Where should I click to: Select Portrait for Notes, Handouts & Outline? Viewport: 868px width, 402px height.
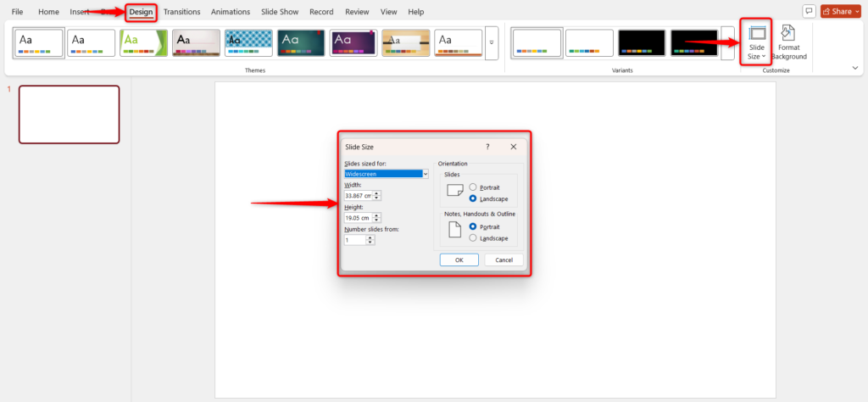click(484, 226)
